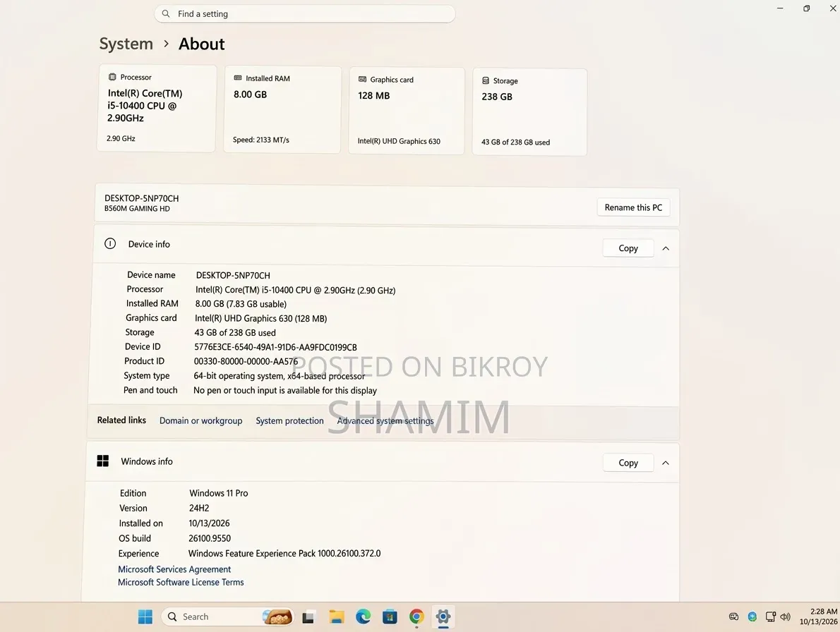This screenshot has width=840, height=632.
Task: Click the 8.00 GB (7.83 GB usable) value
Action: [241, 304]
